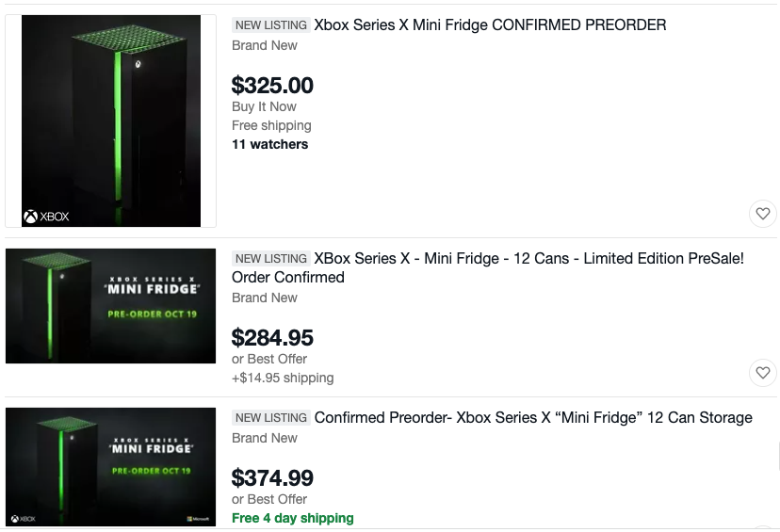Click the Xbox logo in the first listing image

coord(46,218)
